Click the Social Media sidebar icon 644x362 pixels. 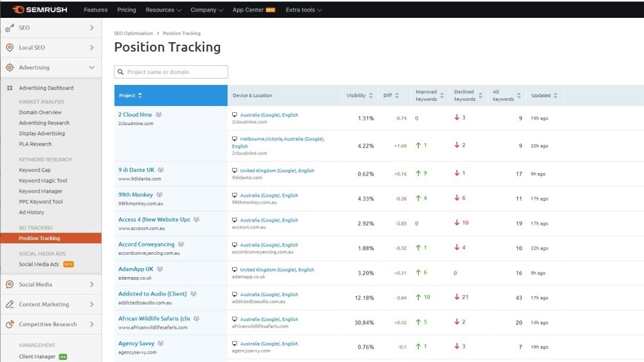point(10,284)
